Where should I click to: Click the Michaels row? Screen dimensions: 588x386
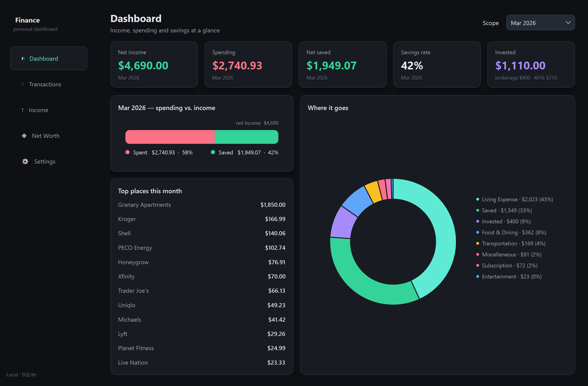pos(202,320)
